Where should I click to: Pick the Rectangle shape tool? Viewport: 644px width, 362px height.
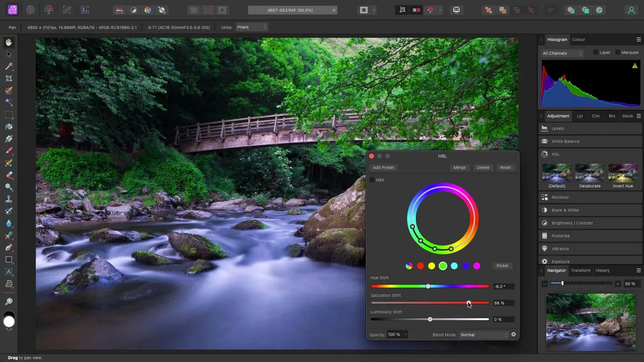click(9, 260)
